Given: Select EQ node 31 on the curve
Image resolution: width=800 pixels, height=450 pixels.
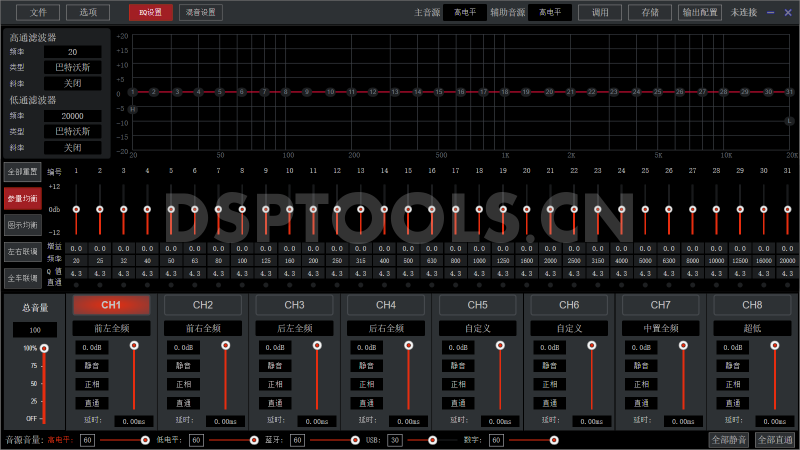Looking at the screenshot, I should (x=789, y=92).
